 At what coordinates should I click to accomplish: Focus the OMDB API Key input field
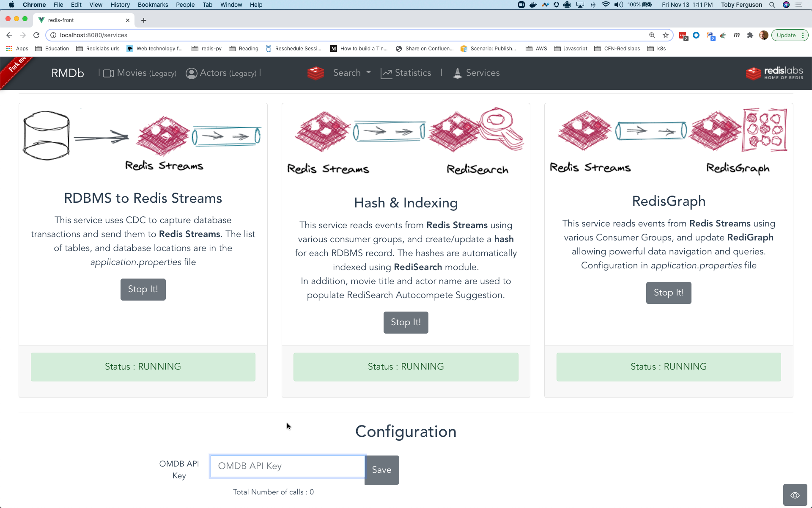[x=288, y=466]
